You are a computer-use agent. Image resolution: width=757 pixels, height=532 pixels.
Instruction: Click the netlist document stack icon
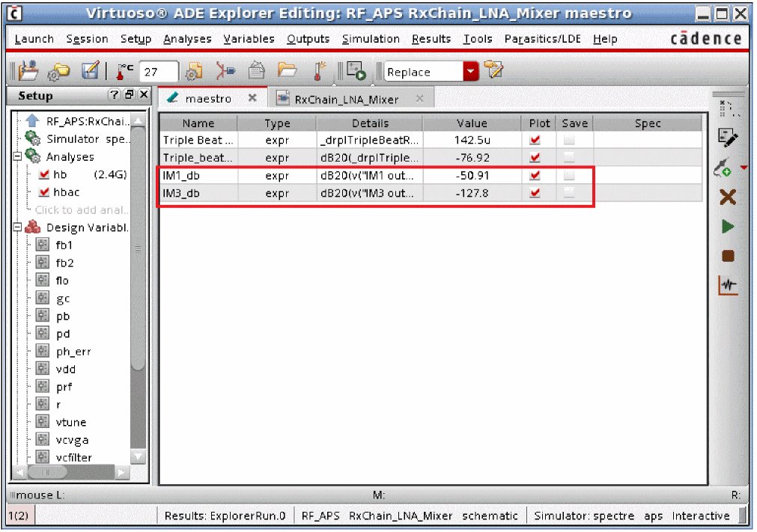pyautogui.click(x=257, y=71)
